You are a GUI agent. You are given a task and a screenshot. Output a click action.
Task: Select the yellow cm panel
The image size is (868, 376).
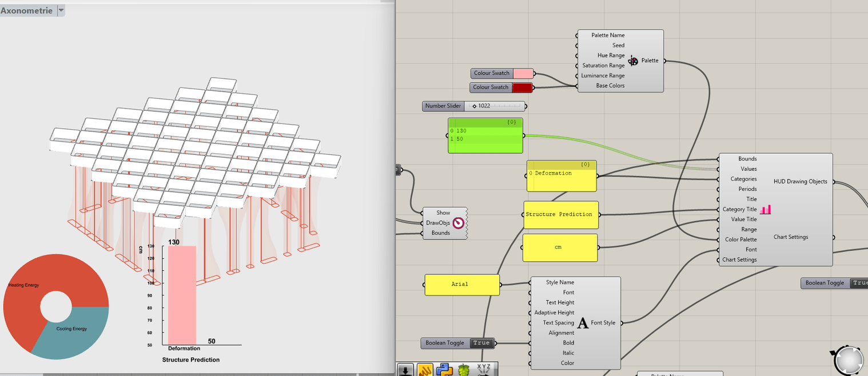click(x=560, y=247)
